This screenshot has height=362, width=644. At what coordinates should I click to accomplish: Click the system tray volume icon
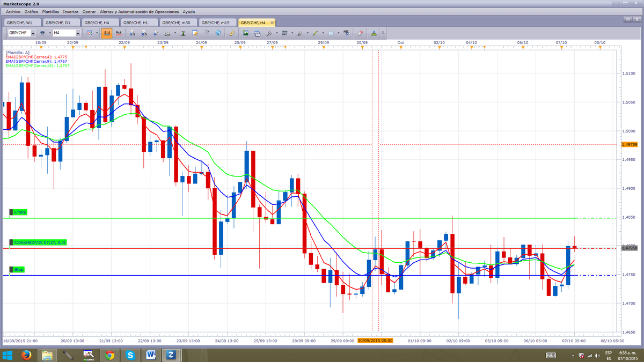(597, 355)
